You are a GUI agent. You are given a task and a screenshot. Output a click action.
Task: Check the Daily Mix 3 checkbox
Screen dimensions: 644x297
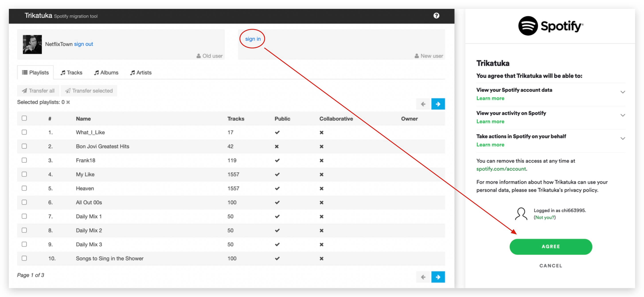[24, 244]
